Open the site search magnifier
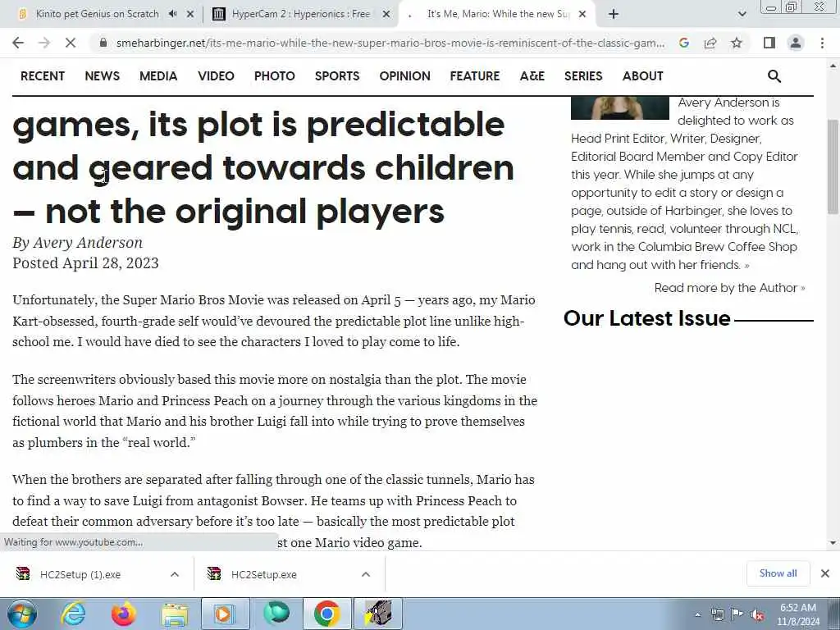840x630 pixels. click(774, 76)
